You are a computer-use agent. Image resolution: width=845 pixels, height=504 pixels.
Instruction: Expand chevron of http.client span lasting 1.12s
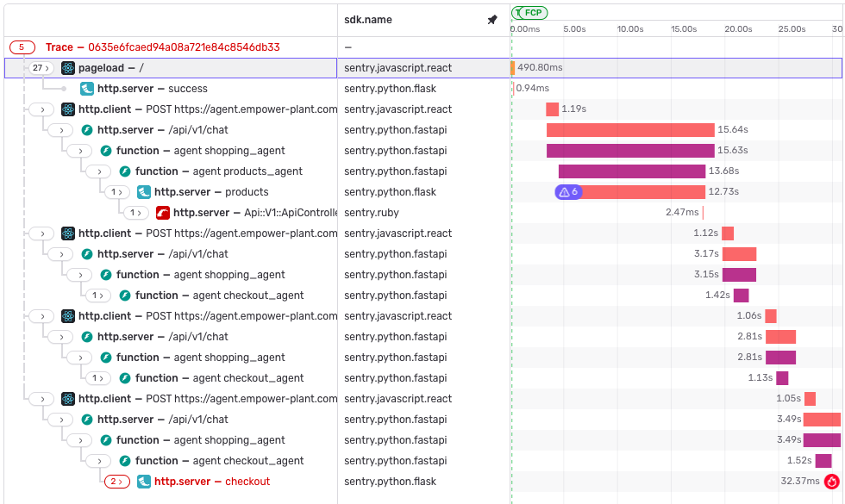41,233
